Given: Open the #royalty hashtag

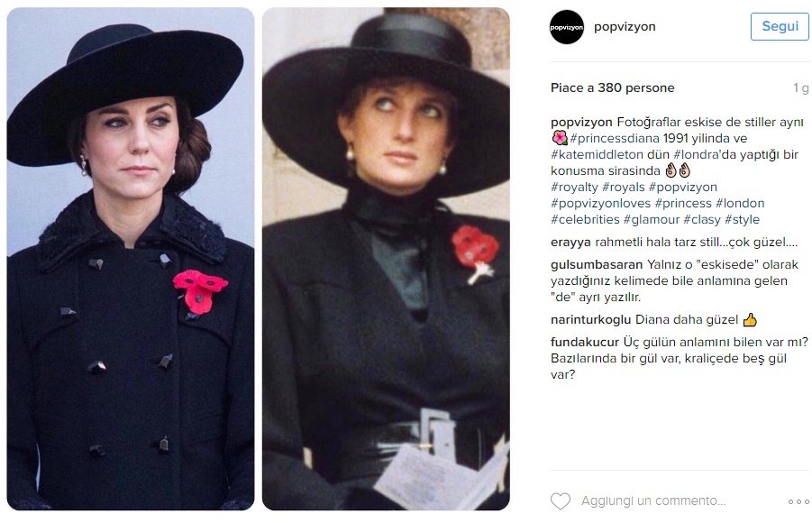Looking at the screenshot, I should (x=574, y=187).
